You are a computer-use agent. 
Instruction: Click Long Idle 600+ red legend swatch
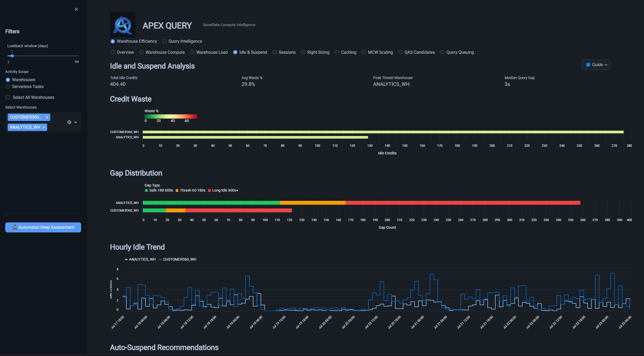click(209, 191)
